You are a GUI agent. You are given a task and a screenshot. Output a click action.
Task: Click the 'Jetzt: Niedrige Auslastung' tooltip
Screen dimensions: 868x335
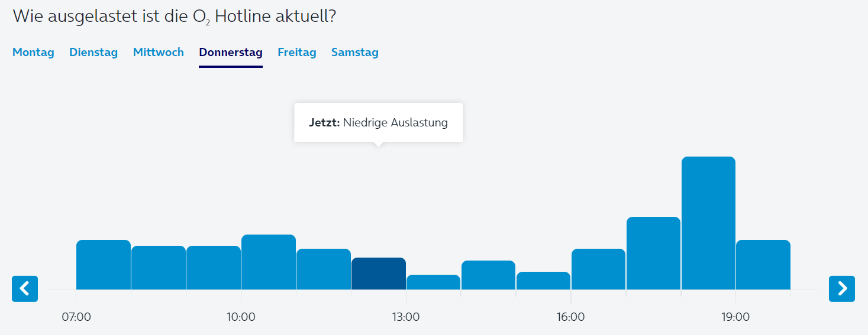tap(379, 123)
